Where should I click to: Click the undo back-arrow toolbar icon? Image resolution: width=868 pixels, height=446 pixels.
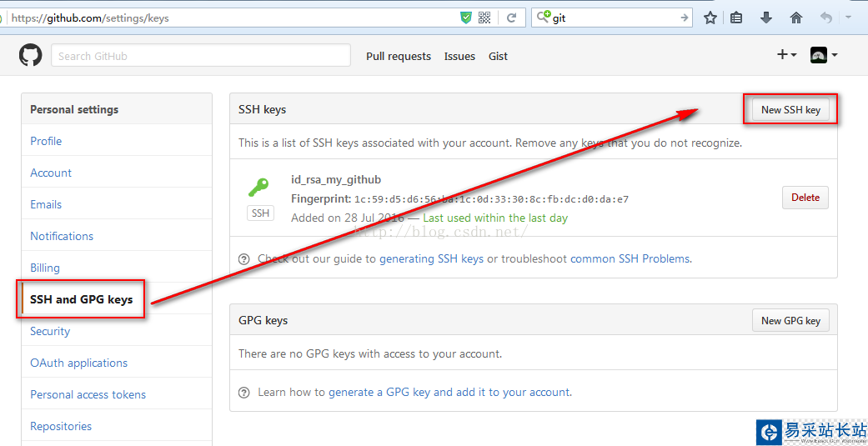(x=826, y=18)
